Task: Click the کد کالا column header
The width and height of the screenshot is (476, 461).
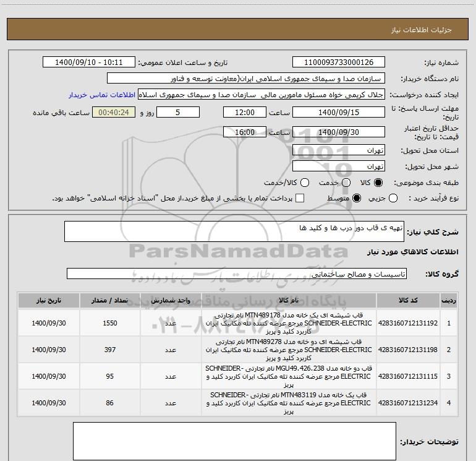Action: click(x=408, y=300)
